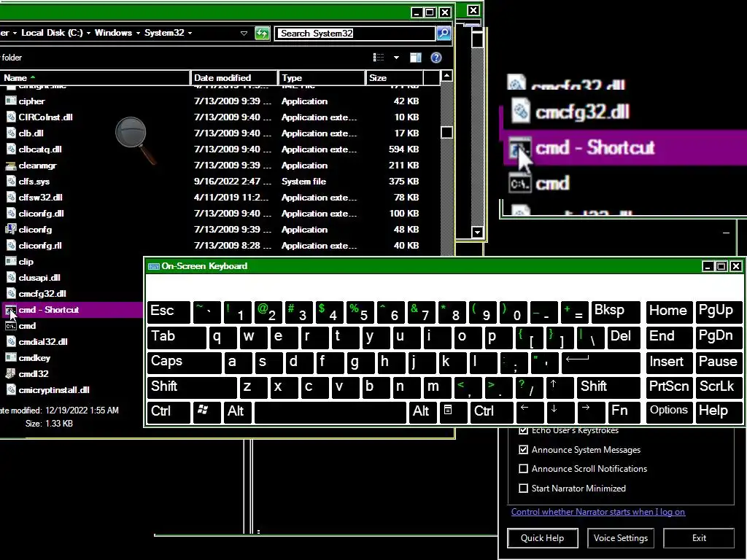
Task: Toggle the Fn key on On-Screen Keyboard
Action: pyautogui.click(x=624, y=411)
